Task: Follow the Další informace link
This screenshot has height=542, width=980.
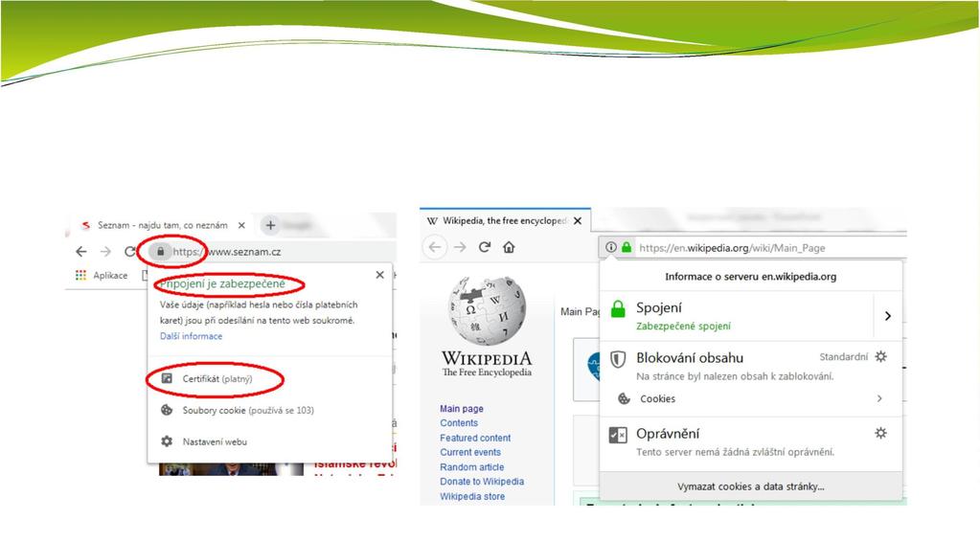Action: [x=191, y=336]
